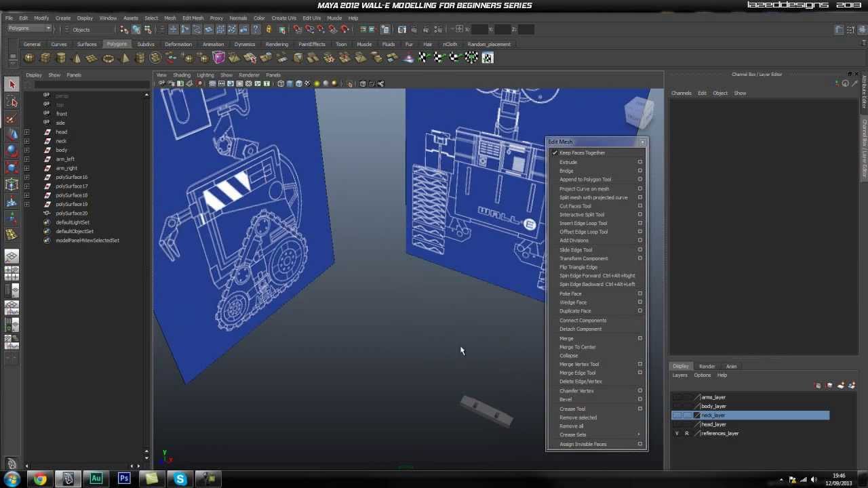
Task: Create a polygon cube from the shelf
Action: [x=45, y=58]
